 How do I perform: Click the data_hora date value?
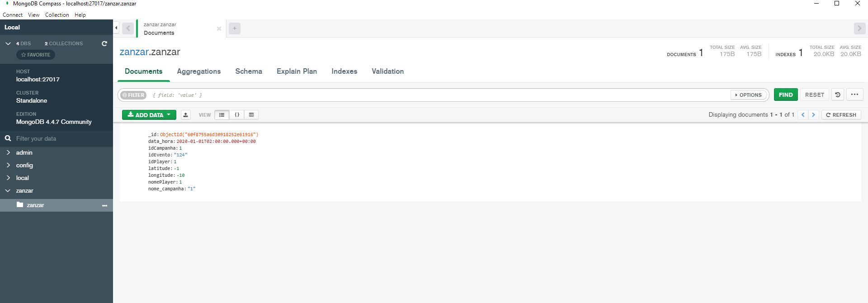click(x=216, y=142)
